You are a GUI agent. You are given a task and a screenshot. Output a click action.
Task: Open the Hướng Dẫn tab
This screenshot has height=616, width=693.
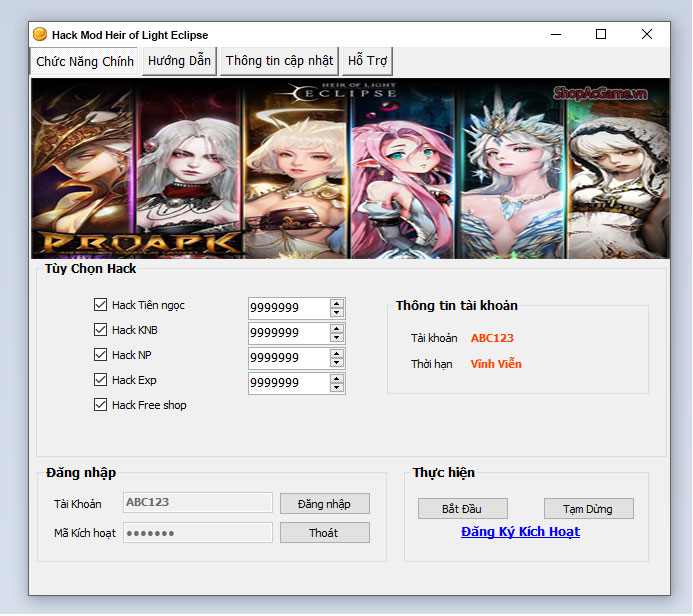click(x=179, y=61)
